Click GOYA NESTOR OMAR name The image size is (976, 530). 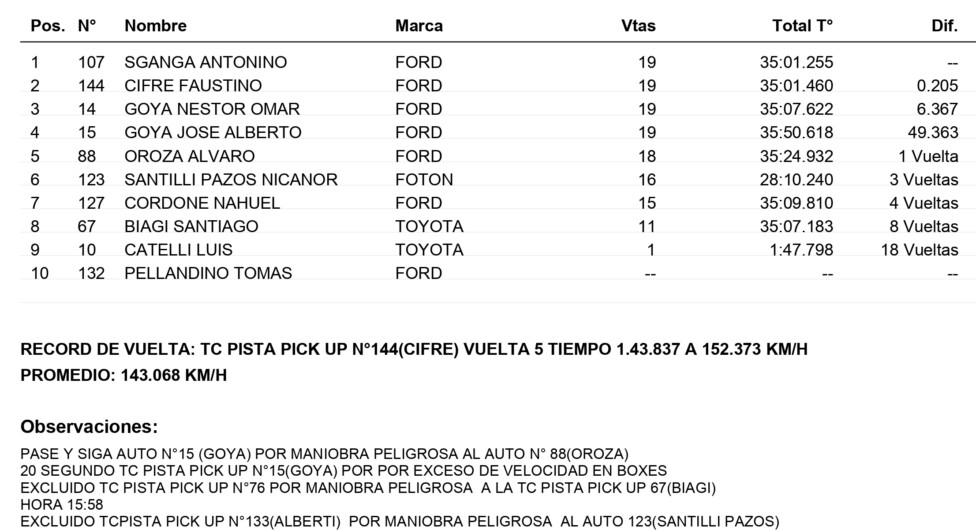click(x=212, y=109)
